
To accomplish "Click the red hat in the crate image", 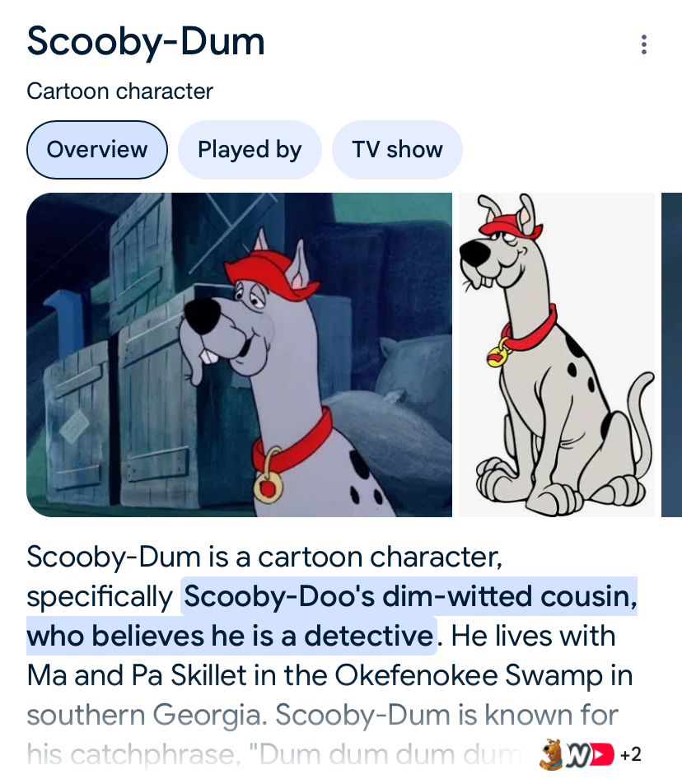I will pyautogui.click(x=270, y=276).
